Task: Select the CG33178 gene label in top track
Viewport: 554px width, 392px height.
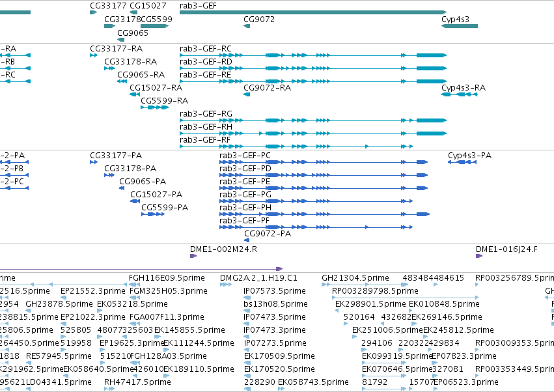Action: coord(122,19)
